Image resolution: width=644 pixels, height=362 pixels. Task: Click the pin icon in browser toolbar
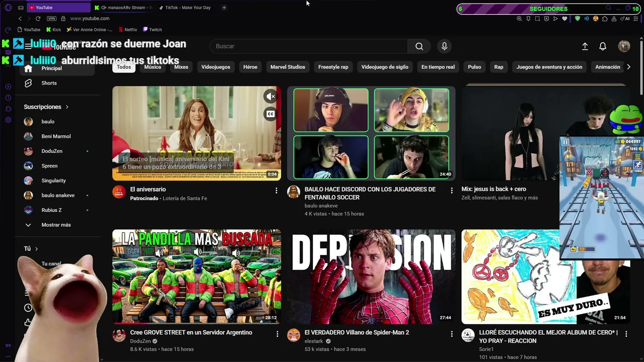[528, 19]
